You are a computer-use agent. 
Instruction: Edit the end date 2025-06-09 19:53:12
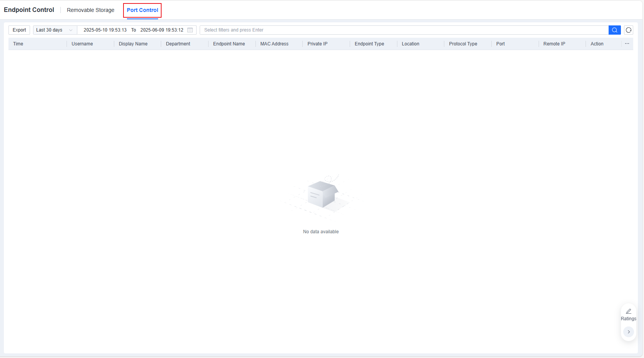(x=162, y=30)
